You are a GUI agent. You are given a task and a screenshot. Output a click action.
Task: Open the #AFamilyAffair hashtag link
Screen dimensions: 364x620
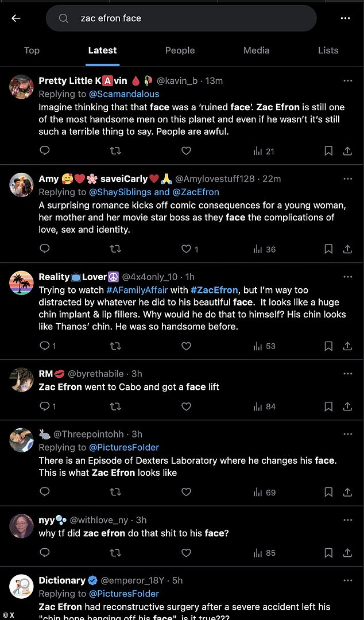click(x=137, y=290)
